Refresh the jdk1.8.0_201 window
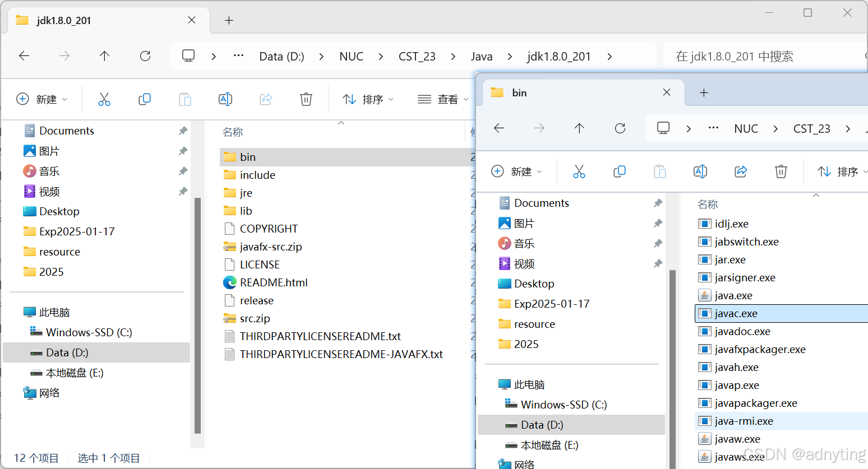The height and width of the screenshot is (469, 868). click(145, 56)
